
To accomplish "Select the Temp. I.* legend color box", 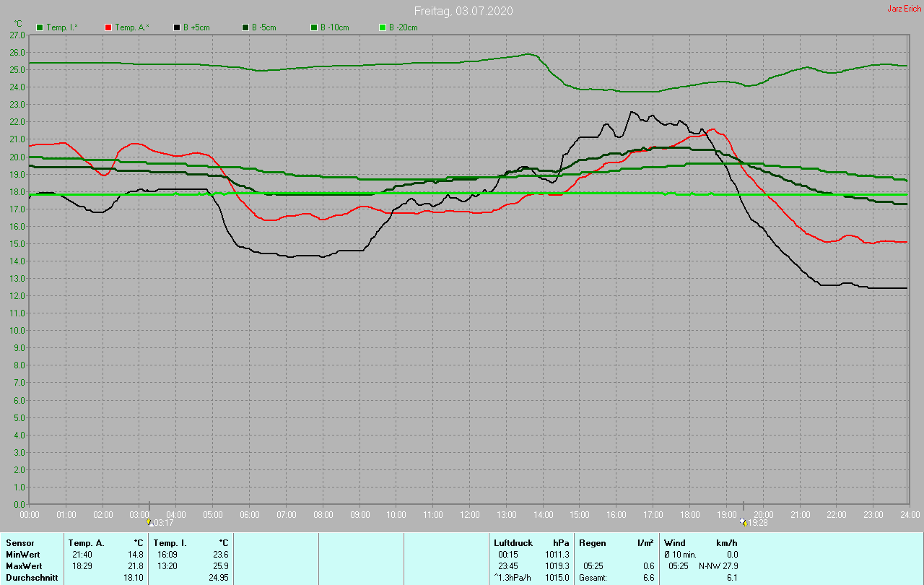I will coord(40,27).
